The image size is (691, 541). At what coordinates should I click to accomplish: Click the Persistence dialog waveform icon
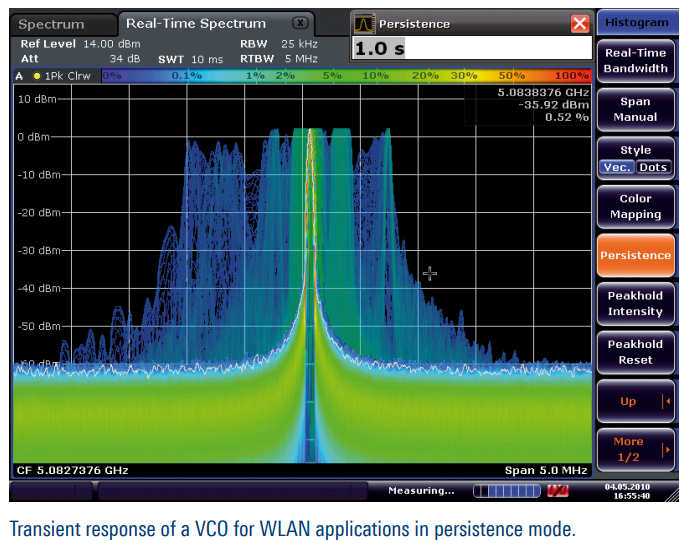(x=364, y=24)
